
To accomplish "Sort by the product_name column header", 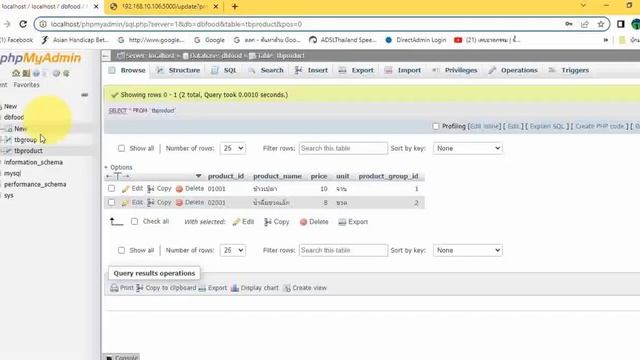I will tap(277, 176).
